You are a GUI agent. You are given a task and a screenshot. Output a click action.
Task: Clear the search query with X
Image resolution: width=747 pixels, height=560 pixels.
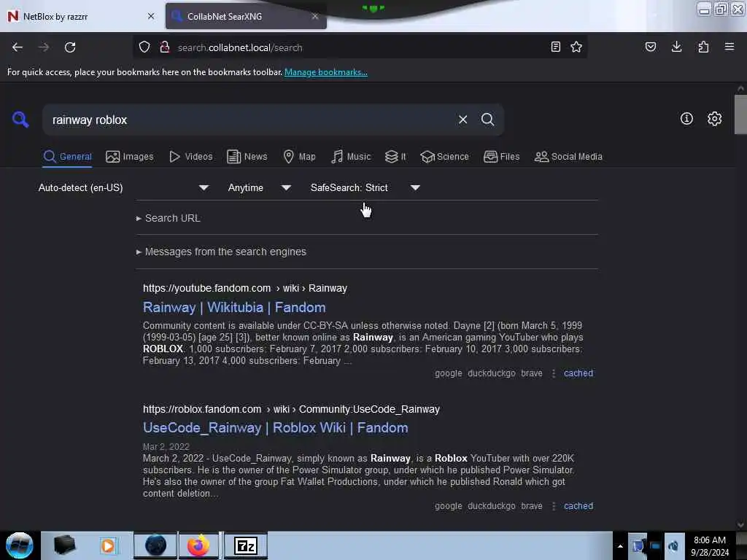pyautogui.click(x=462, y=120)
